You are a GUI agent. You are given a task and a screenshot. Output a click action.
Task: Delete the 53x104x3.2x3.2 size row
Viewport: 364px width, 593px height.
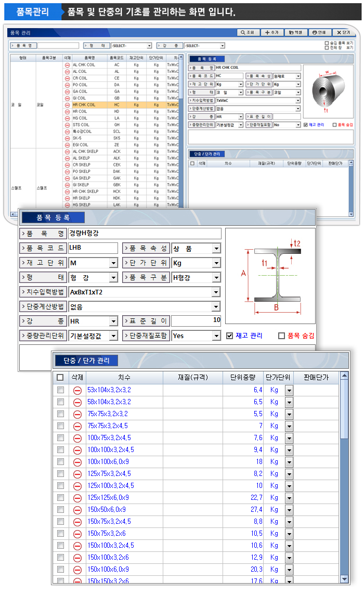point(77,390)
